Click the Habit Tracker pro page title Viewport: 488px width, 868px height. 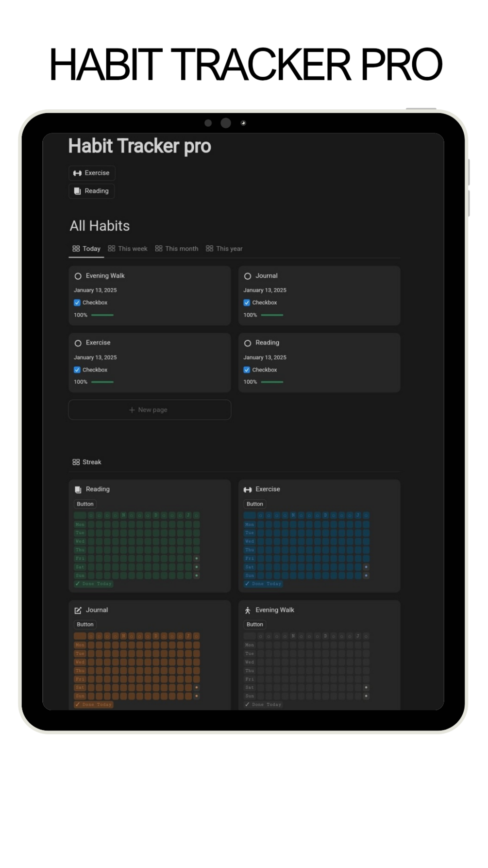pos(140,146)
